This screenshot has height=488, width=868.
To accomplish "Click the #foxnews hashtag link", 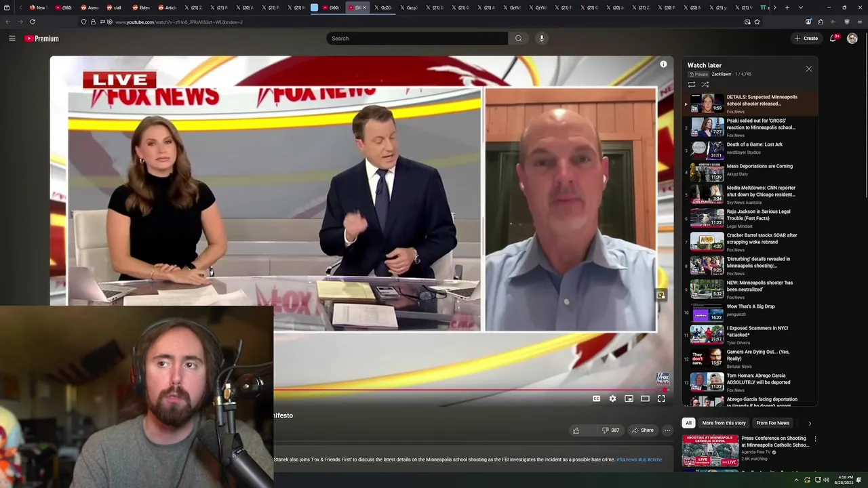I will click(627, 460).
